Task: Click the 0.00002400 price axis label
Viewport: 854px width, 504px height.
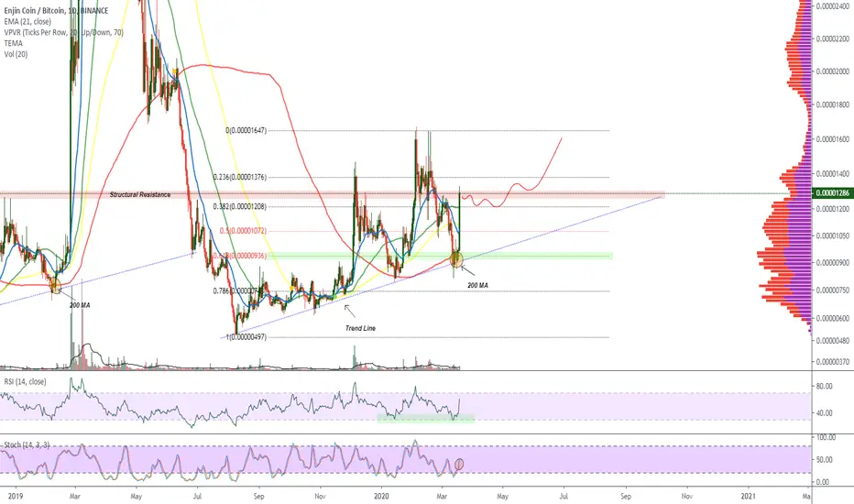Action: tap(833, 6)
